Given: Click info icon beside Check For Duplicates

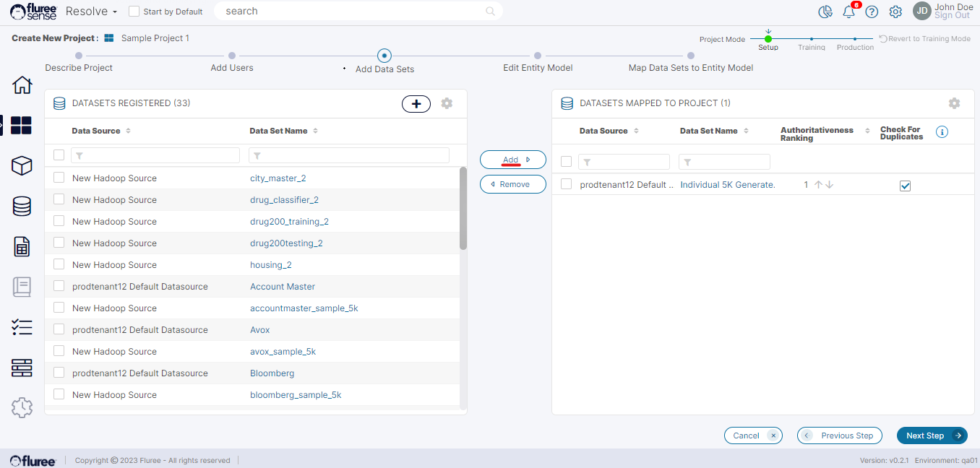Looking at the screenshot, I should pyautogui.click(x=942, y=132).
